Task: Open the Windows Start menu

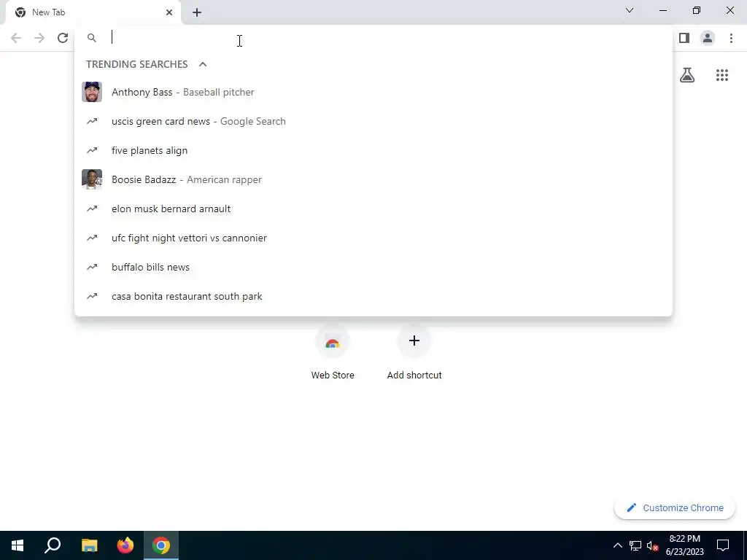Action: (18, 545)
